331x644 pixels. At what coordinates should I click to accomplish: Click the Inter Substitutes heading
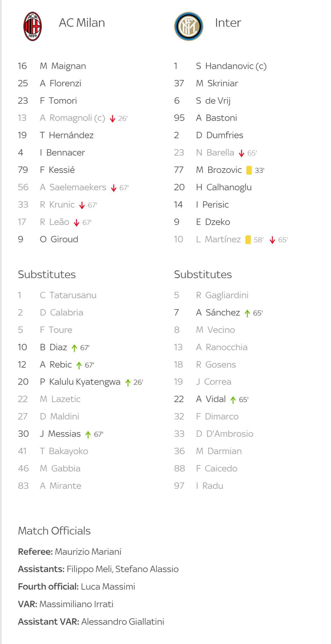pos(203,274)
